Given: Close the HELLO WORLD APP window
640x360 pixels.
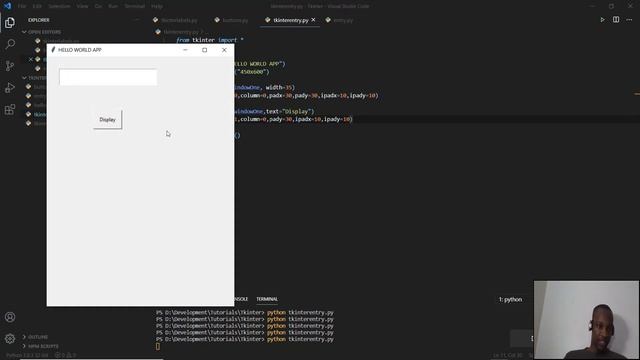Looking at the screenshot, I should click(x=224, y=50).
